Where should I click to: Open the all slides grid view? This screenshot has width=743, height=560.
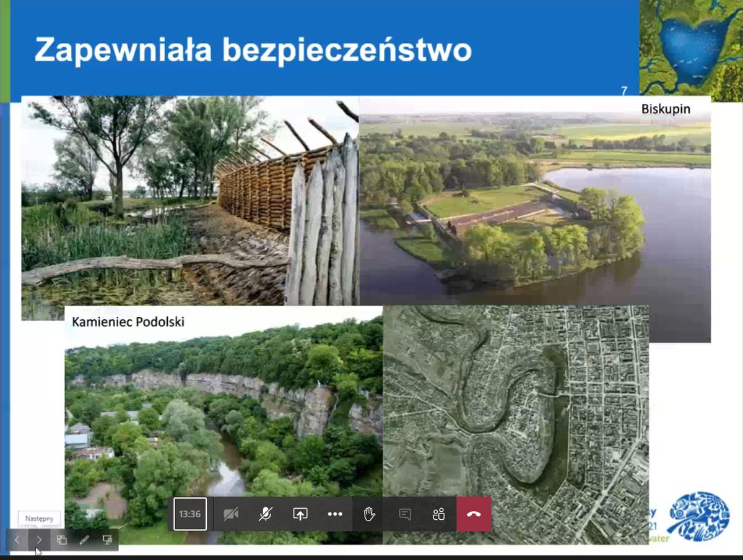tap(62, 540)
